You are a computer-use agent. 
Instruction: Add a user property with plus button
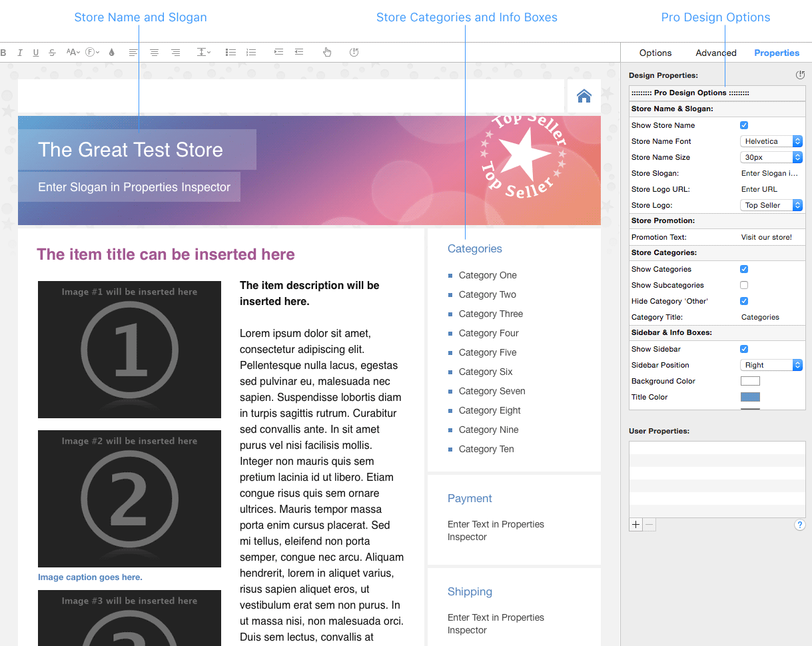635,525
